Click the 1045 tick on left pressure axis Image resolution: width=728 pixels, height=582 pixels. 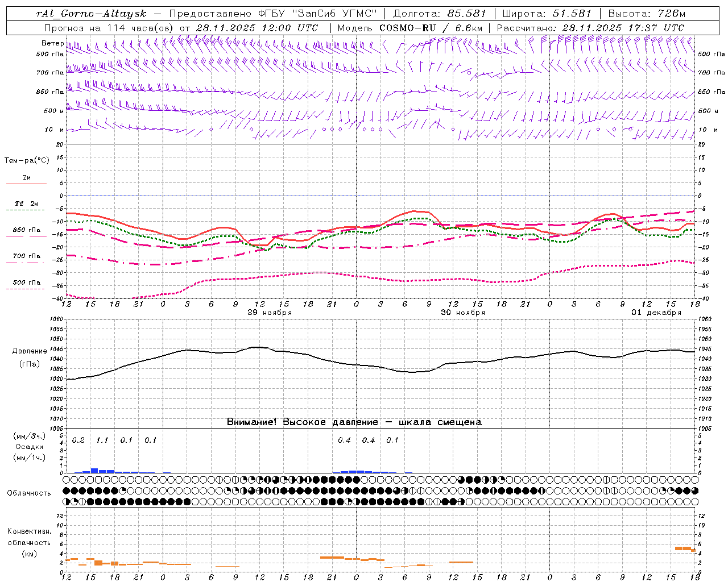(56, 349)
